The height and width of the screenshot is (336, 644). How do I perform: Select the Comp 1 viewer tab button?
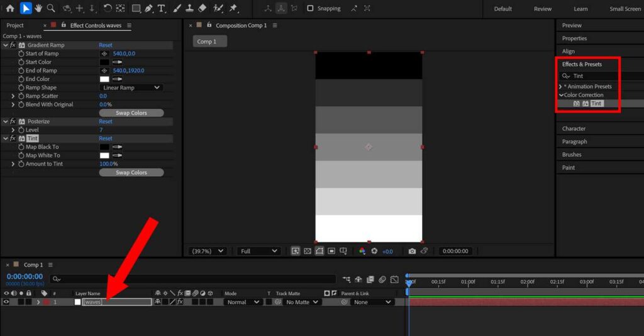[210, 42]
